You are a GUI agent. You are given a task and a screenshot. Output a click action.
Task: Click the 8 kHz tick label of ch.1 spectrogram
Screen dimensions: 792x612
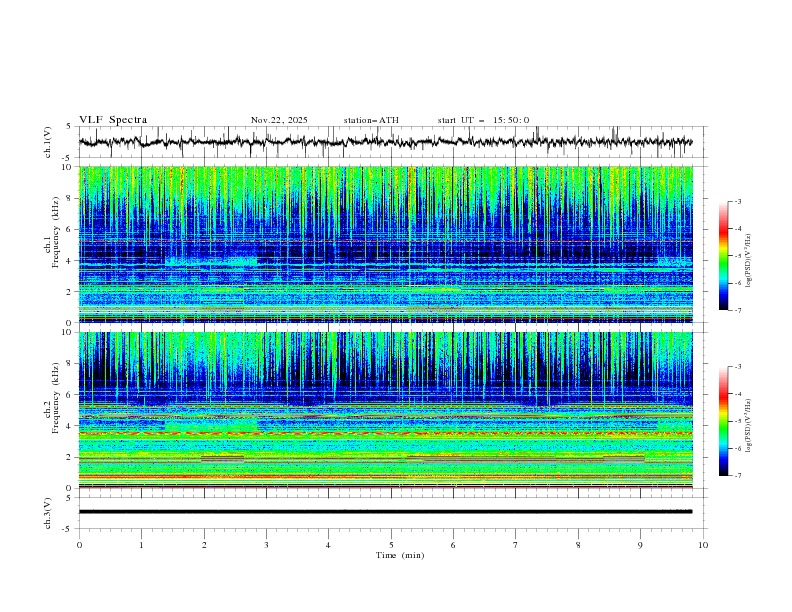click(x=71, y=198)
